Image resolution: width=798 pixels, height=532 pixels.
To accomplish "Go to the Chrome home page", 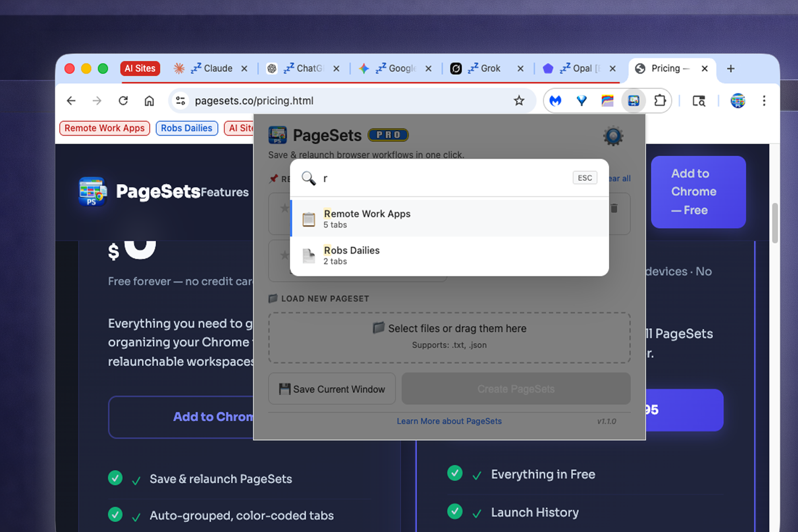I will [x=149, y=101].
